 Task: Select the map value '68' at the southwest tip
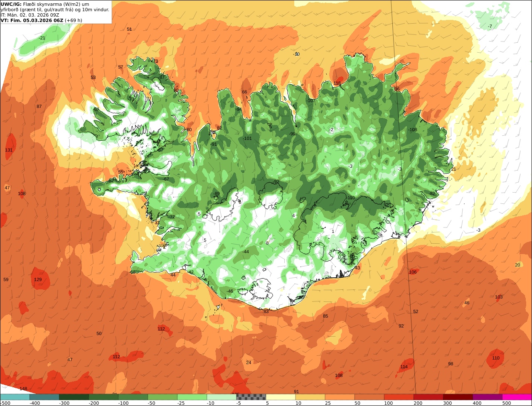133,272
